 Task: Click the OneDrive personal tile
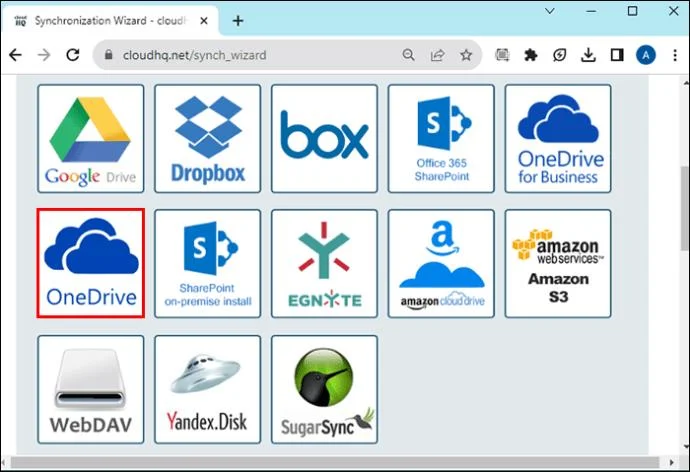[x=91, y=263]
